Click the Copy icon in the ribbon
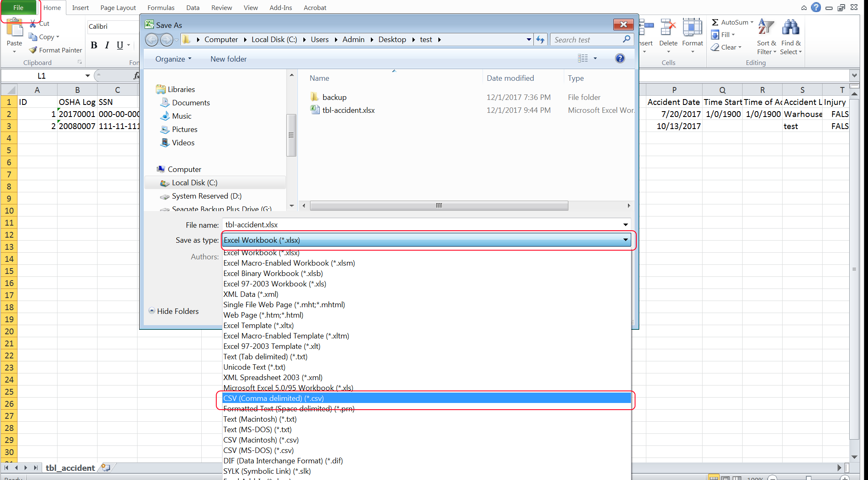Image resolution: width=868 pixels, height=480 pixels. [33, 37]
